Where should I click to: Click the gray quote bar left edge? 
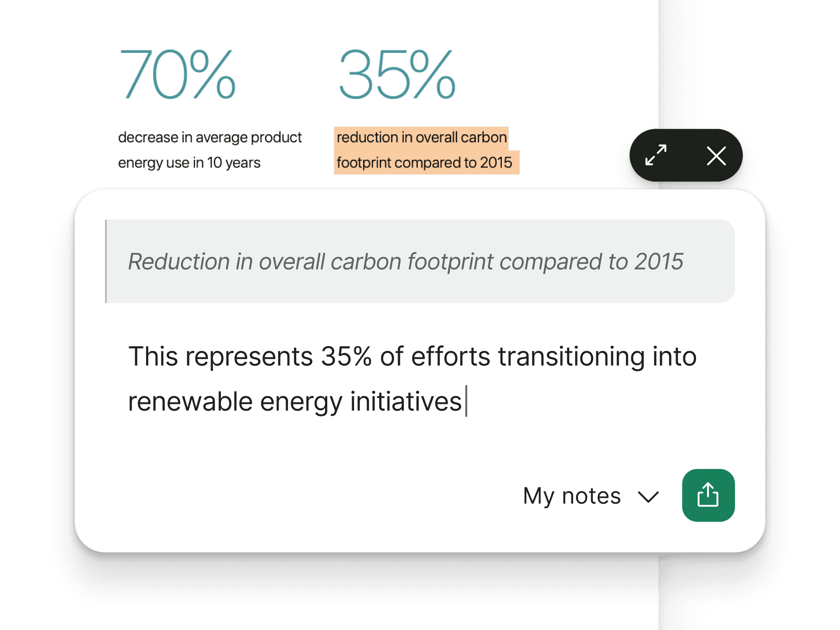click(x=106, y=261)
